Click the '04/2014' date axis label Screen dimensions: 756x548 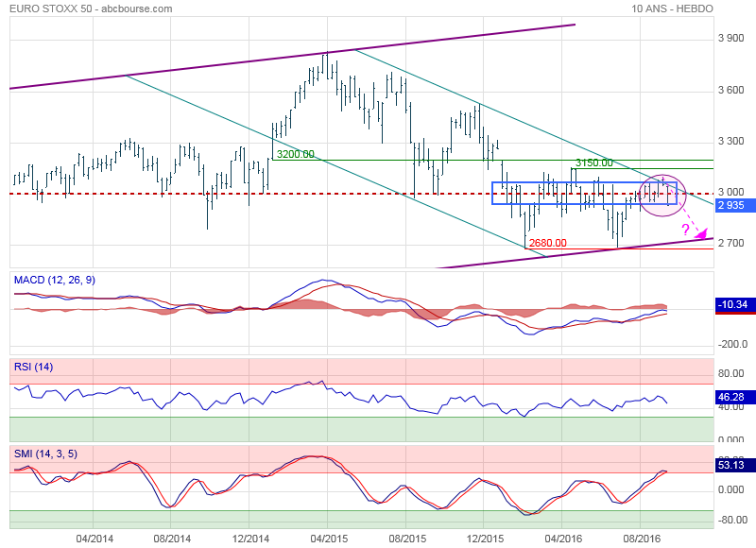[x=94, y=539]
